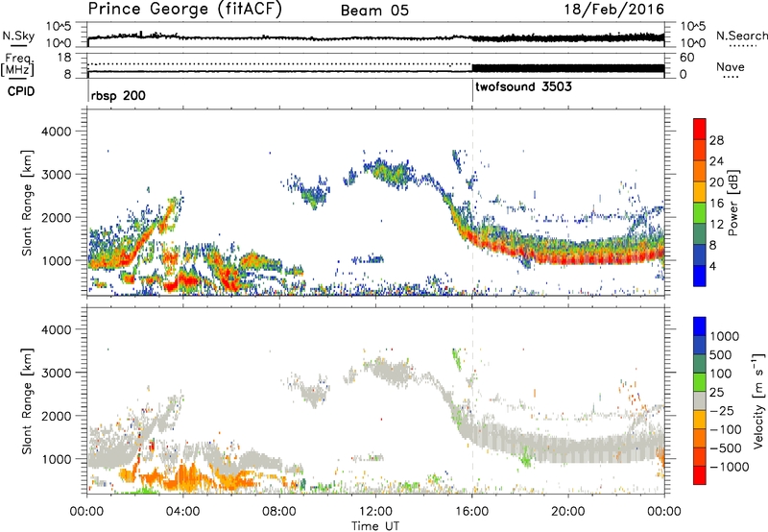768x532 pixels.
Task: Click the '16' value on the power scale
Action: point(716,204)
